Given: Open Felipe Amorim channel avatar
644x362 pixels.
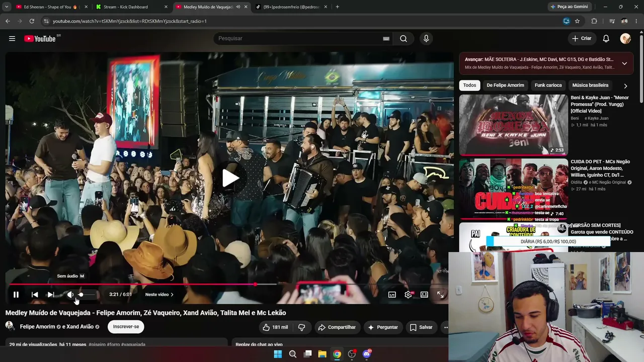Looking at the screenshot, I should [x=10, y=326].
